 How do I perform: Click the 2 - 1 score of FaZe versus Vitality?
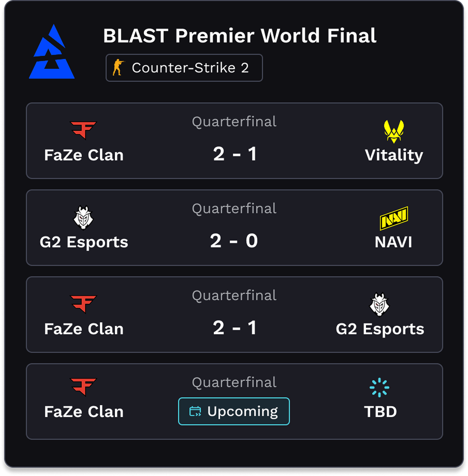(x=234, y=154)
